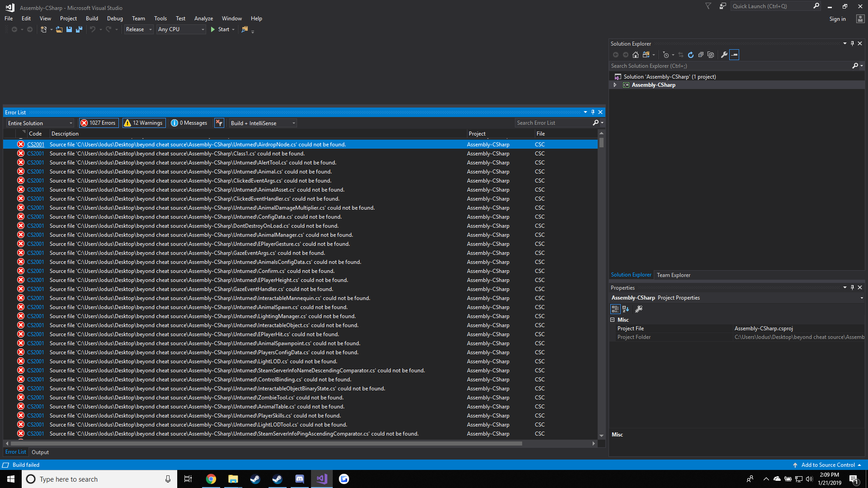This screenshot has width=868, height=488.
Task: Click the Save All toolbar icon
Action: tap(79, 29)
